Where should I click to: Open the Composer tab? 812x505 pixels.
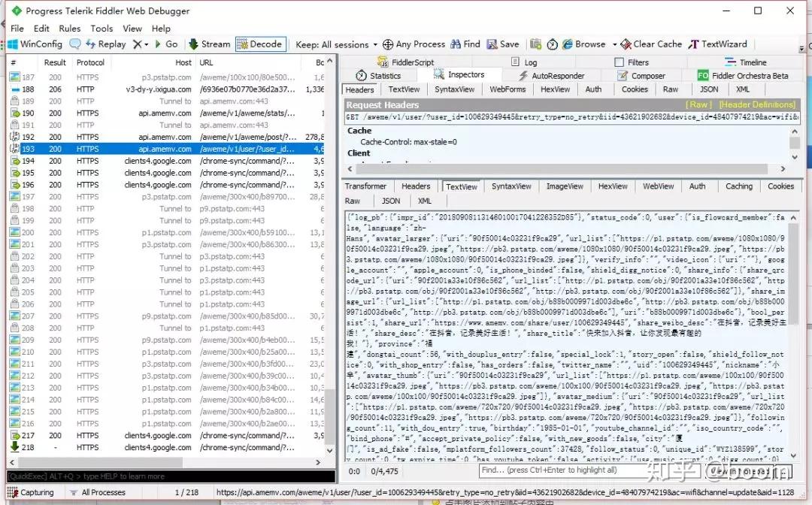641,76
